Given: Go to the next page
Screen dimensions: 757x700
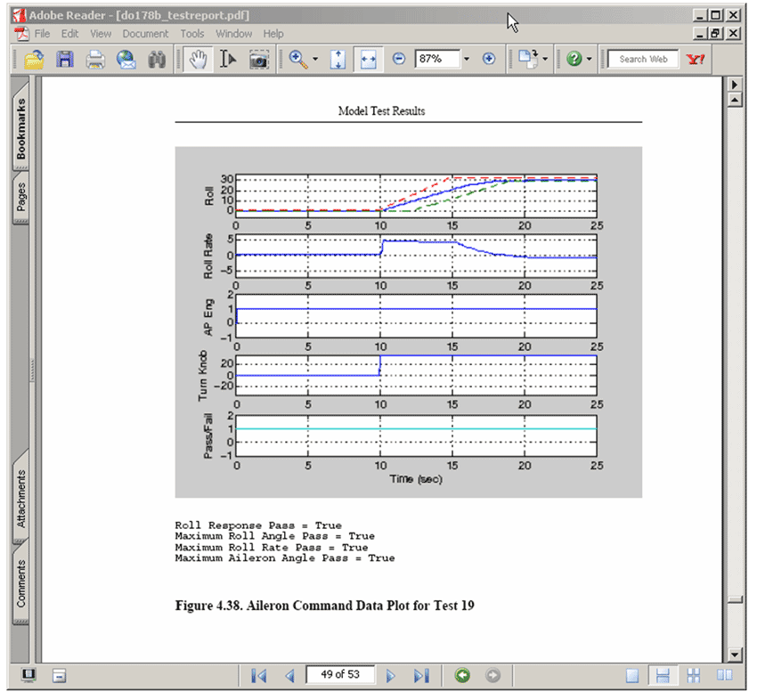Looking at the screenshot, I should (x=390, y=676).
